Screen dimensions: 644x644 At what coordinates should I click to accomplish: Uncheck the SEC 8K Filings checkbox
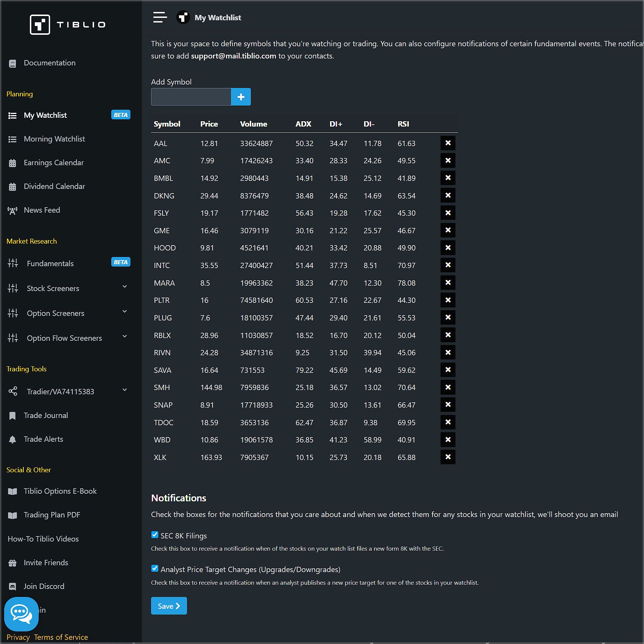click(x=155, y=535)
